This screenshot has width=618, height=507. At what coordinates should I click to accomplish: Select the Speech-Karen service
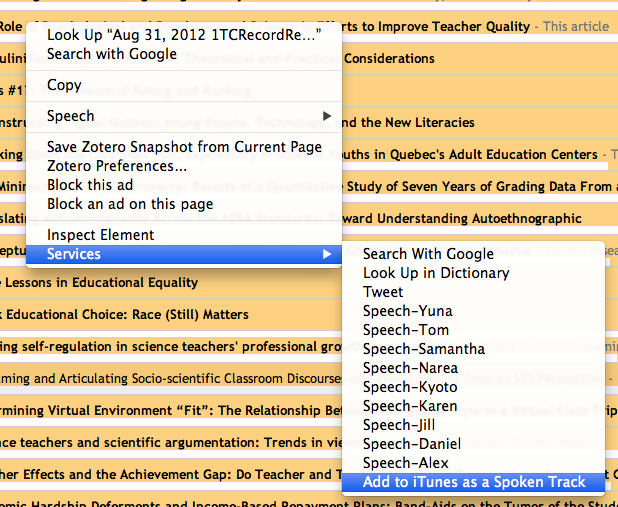click(x=473, y=406)
